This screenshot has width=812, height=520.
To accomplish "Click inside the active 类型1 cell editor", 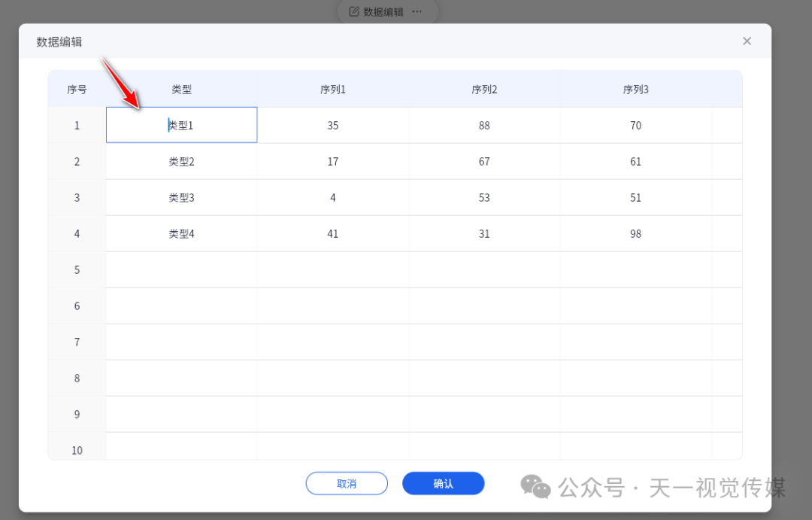I will 181,125.
